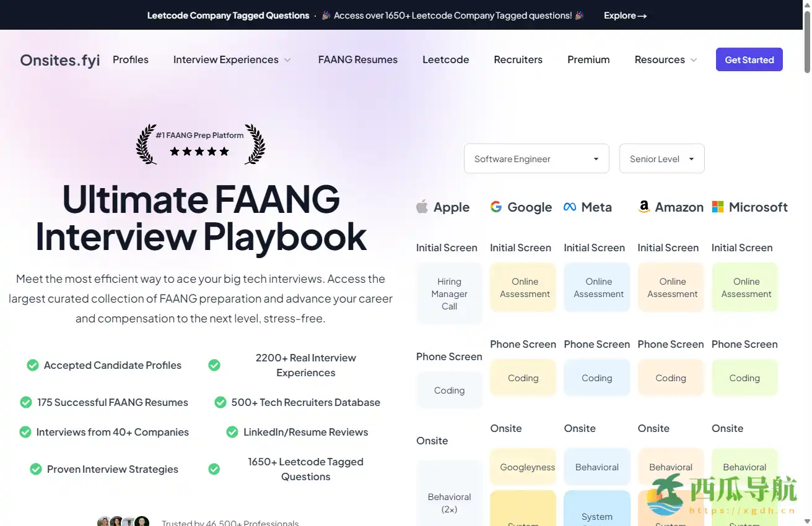
Task: Click checkmark beside Accepted Candidate Profiles
Action: click(33, 365)
